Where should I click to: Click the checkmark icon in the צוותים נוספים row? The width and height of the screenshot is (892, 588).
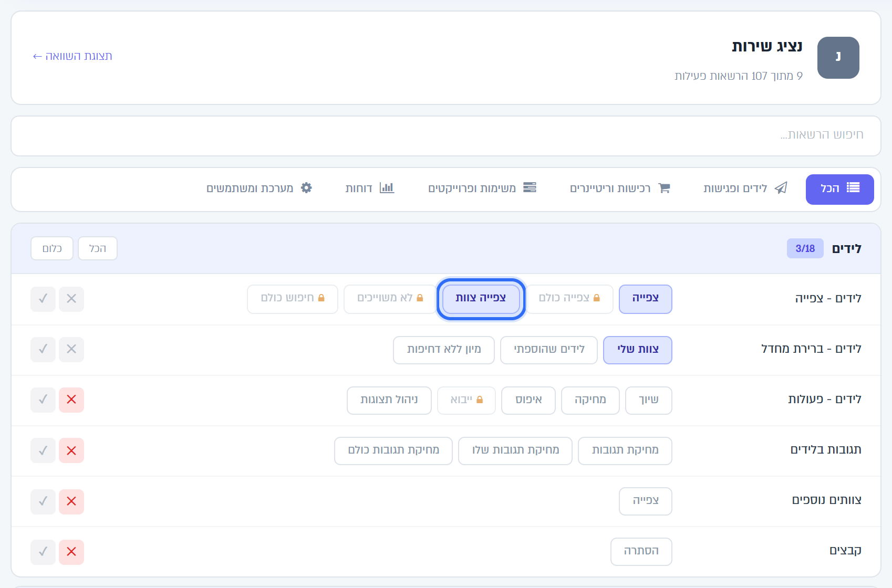(43, 501)
